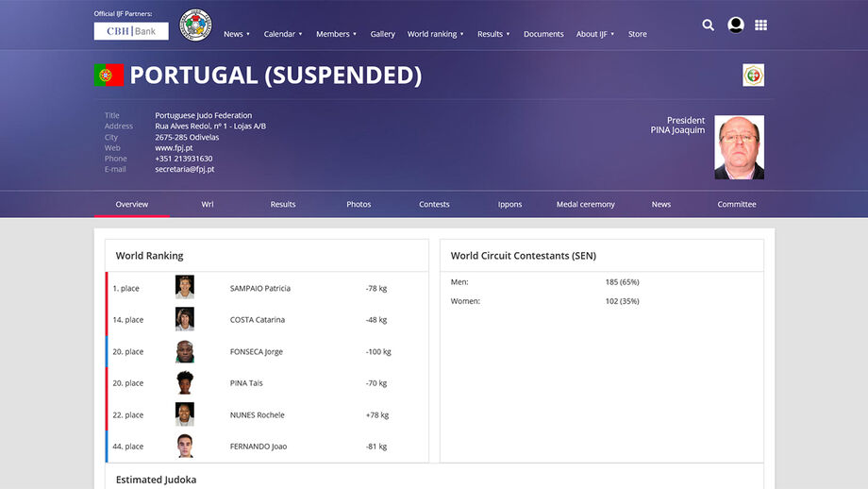Click the 44. place ranking text

(x=128, y=447)
